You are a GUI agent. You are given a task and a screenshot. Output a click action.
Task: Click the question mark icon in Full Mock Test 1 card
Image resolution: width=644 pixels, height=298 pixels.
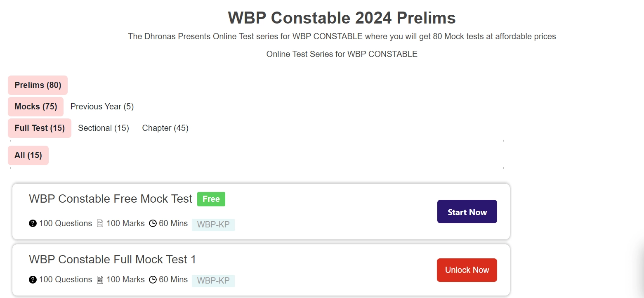(x=33, y=279)
